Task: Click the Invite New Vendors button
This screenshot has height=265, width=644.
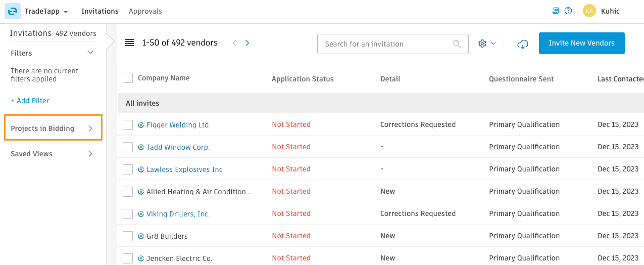Action: (x=582, y=43)
